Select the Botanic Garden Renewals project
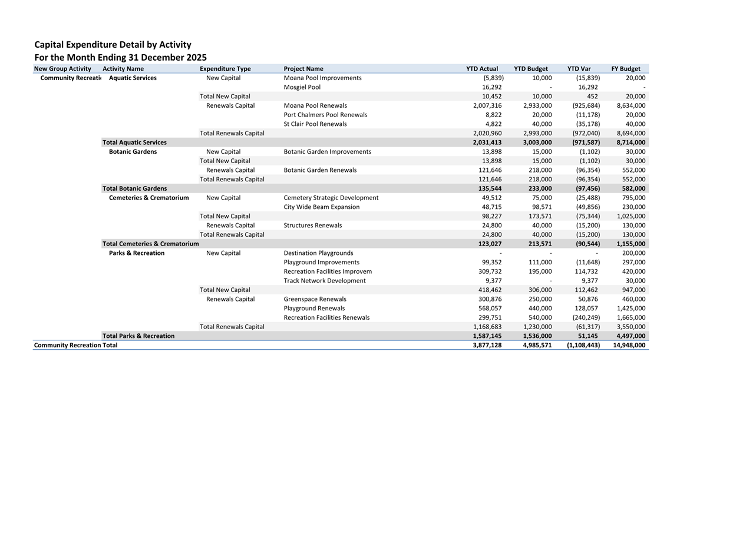756x534 pixels. pyautogui.click(x=320, y=170)
